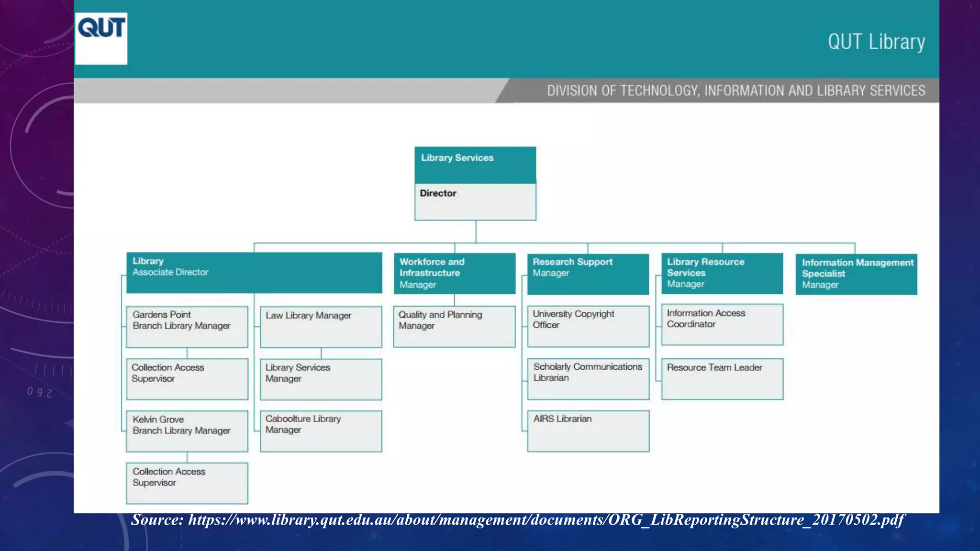
Task: Select Library Resource Services Manager box
Action: click(x=722, y=274)
